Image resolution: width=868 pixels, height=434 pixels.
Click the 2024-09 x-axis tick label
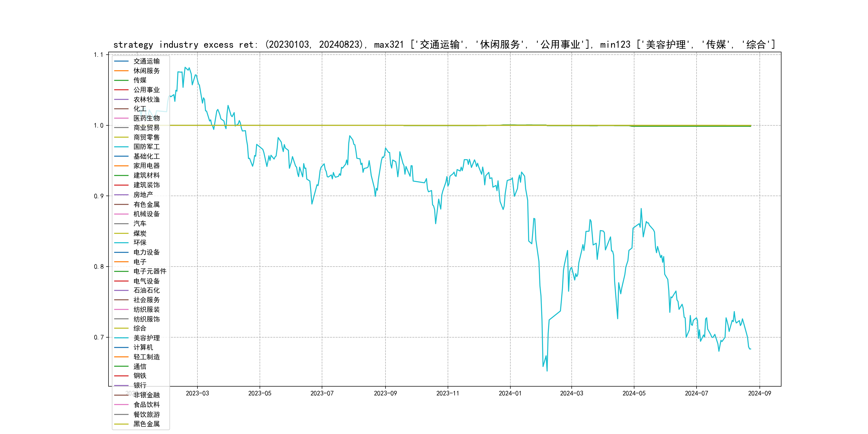[x=759, y=394]
